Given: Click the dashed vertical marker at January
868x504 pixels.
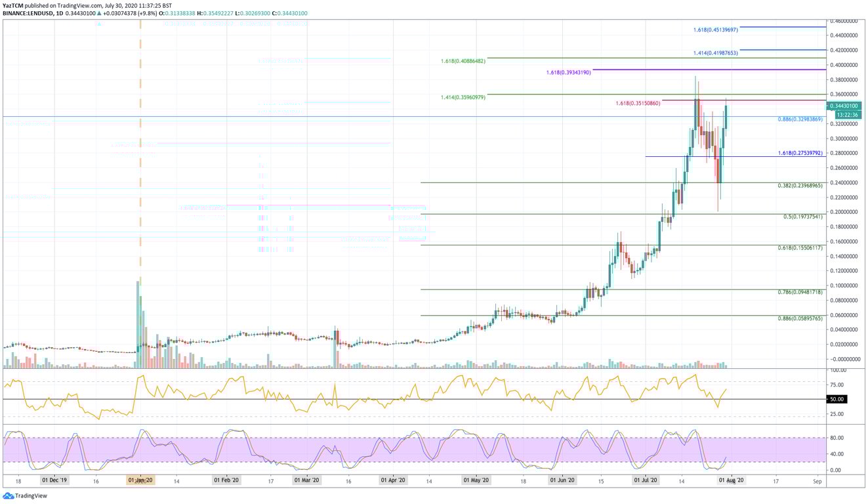Looking at the screenshot, I should coord(140,197).
